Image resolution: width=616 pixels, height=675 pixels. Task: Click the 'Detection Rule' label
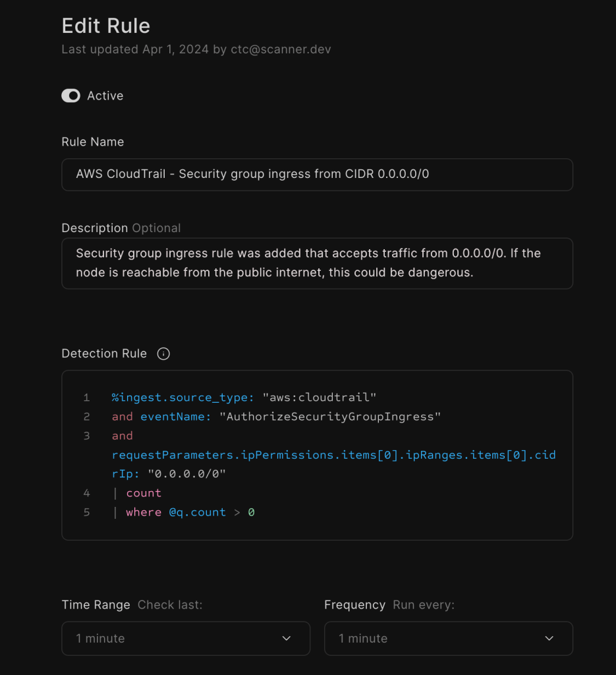(104, 354)
